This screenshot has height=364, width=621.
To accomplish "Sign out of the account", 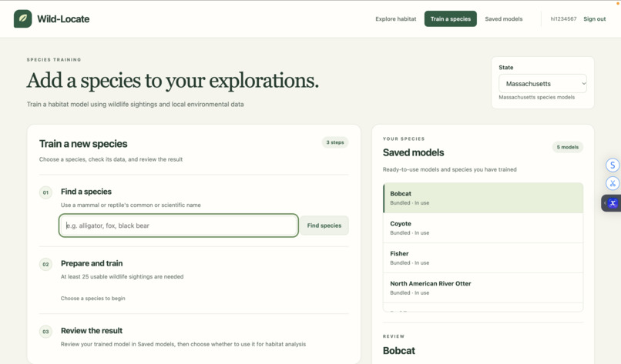I will pyautogui.click(x=594, y=19).
